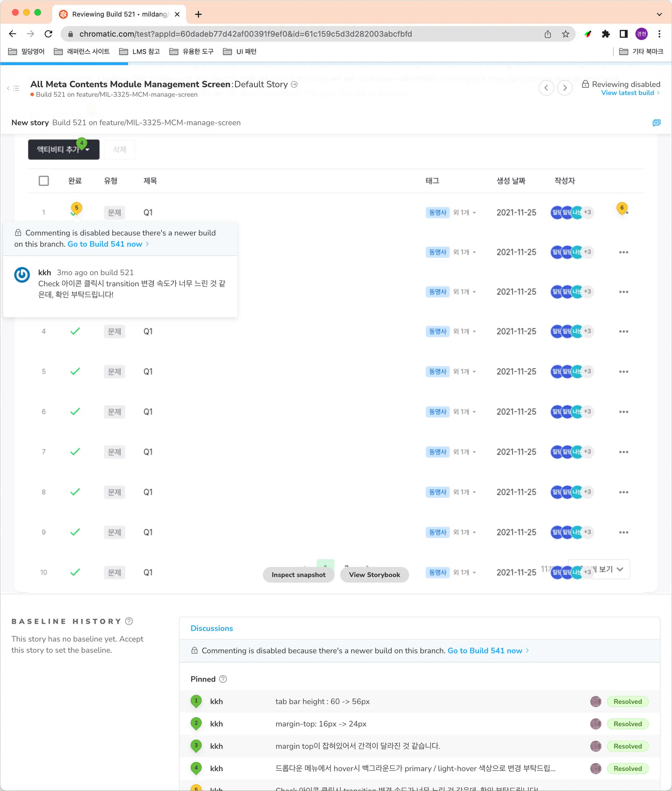
Task: Switch to the Discussions tab
Action: point(211,628)
